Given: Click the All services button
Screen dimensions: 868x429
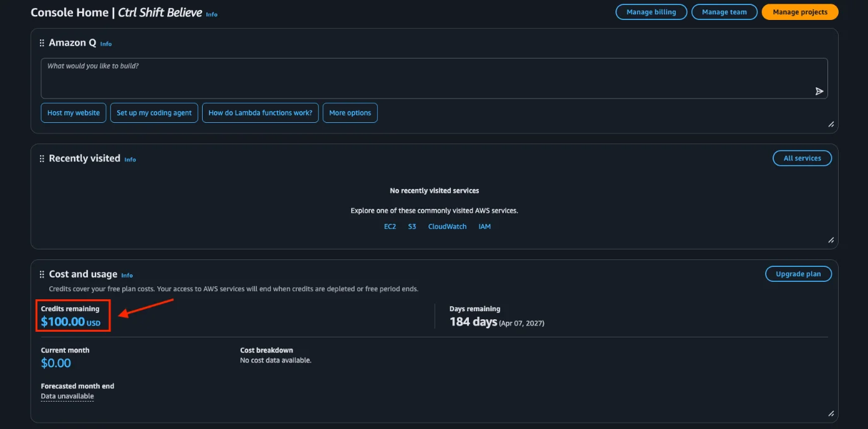Looking at the screenshot, I should (x=802, y=158).
